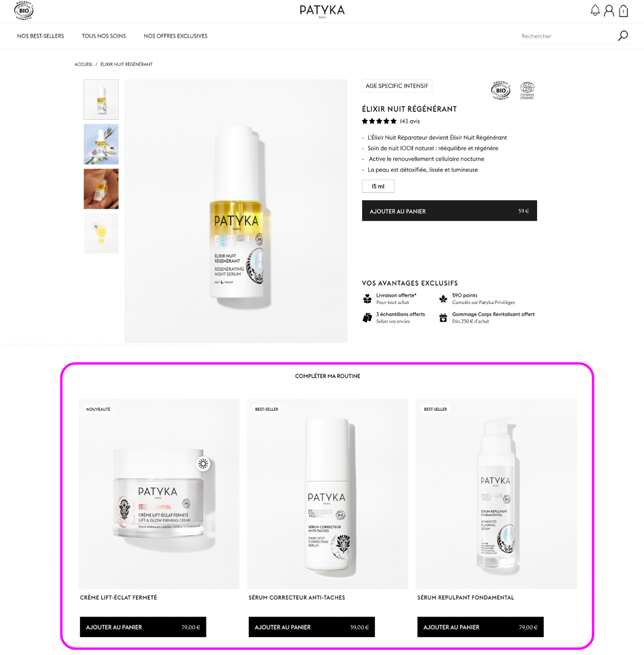
Task: Select the hand holding bottle thumbnail
Action: 101,189
